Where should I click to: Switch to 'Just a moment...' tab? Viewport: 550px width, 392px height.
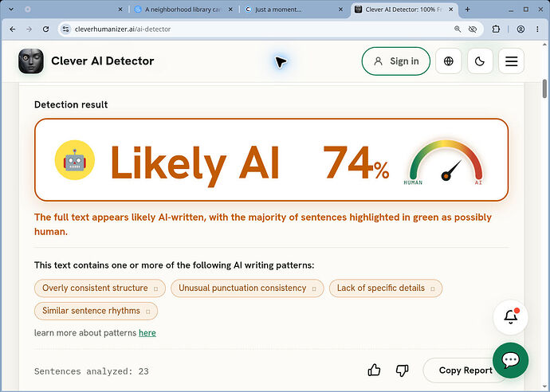(293, 10)
